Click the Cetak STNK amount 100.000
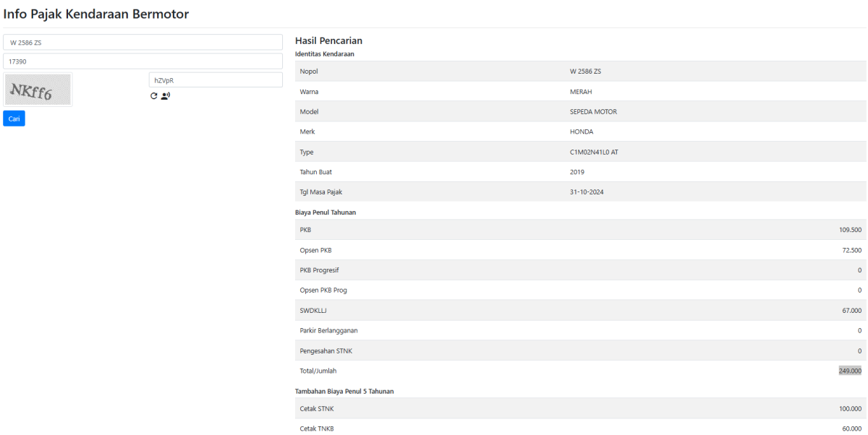 point(850,409)
